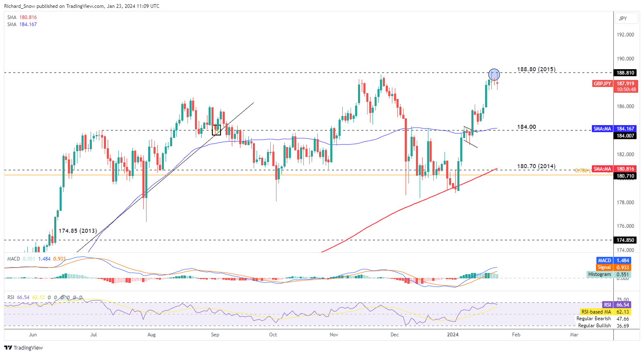Click the MACD indicator legend title

(x=14, y=259)
